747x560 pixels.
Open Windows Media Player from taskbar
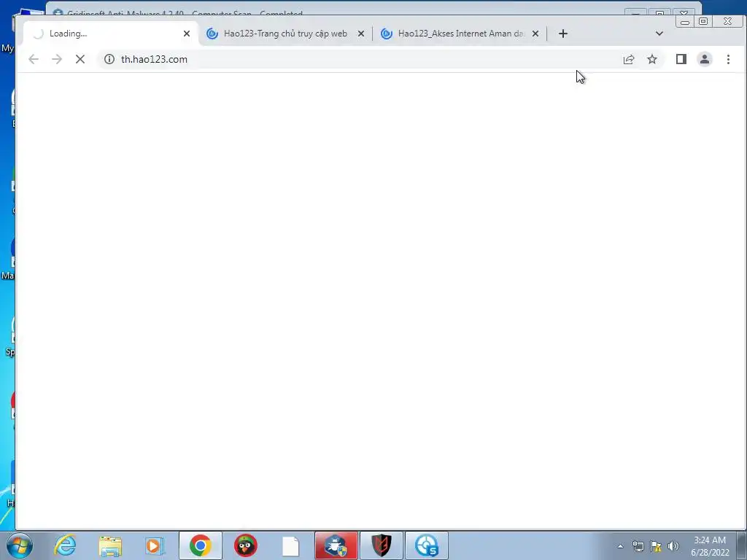(155, 545)
